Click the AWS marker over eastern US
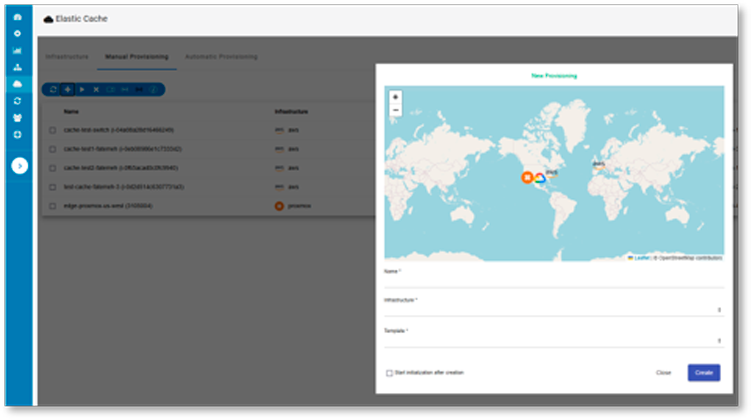752x420 pixels. pos(552,173)
